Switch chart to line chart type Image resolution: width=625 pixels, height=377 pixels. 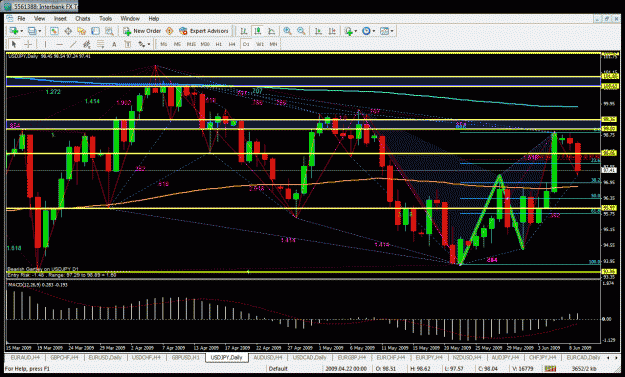(x=271, y=31)
